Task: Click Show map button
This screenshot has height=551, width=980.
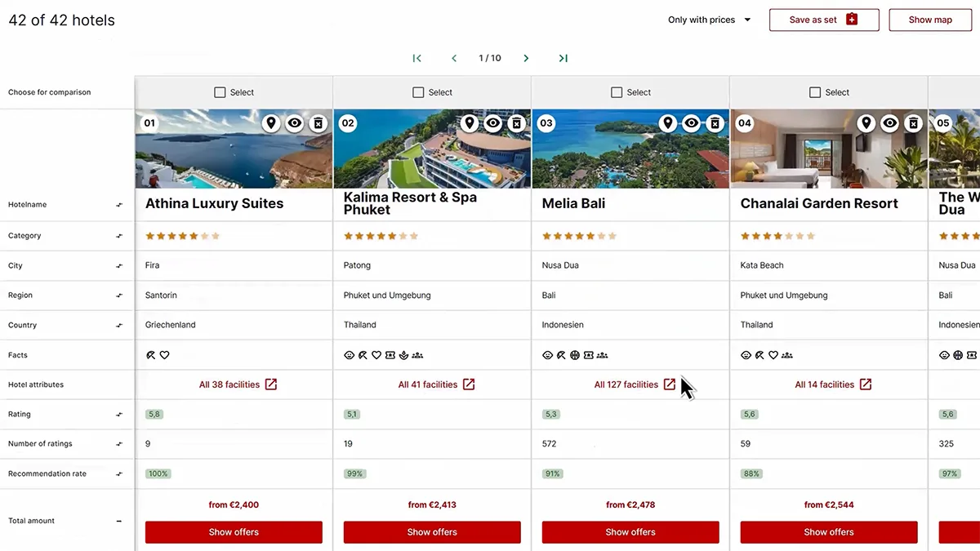Action: 930,20
